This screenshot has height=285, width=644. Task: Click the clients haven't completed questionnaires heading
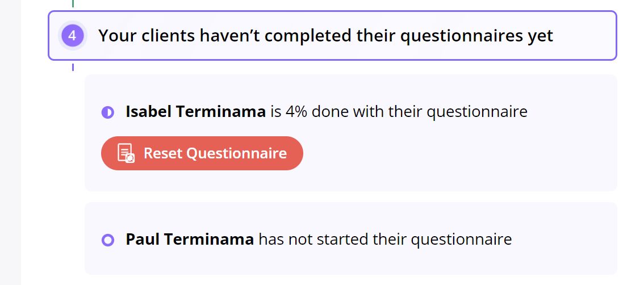coord(326,36)
